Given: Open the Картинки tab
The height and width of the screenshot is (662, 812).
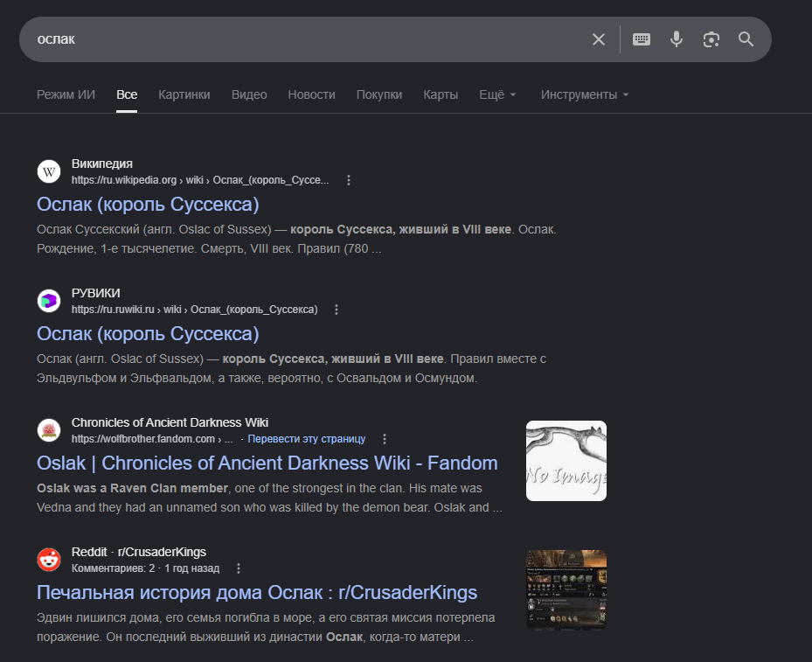Looking at the screenshot, I should [184, 94].
